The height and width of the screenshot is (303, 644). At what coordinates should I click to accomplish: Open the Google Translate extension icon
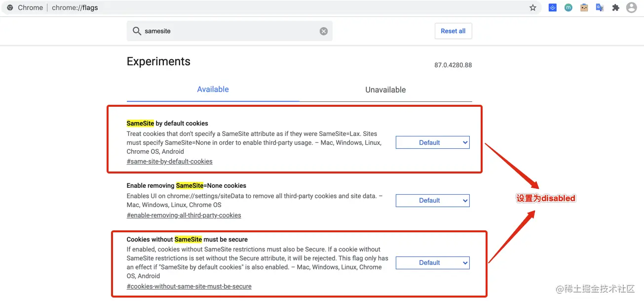[600, 7]
